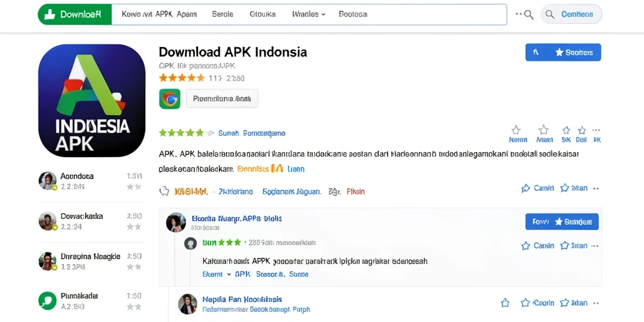644x322 pixels.
Task: Click Dnrepina Noagkie avatar in sidebar
Action: [48, 261]
